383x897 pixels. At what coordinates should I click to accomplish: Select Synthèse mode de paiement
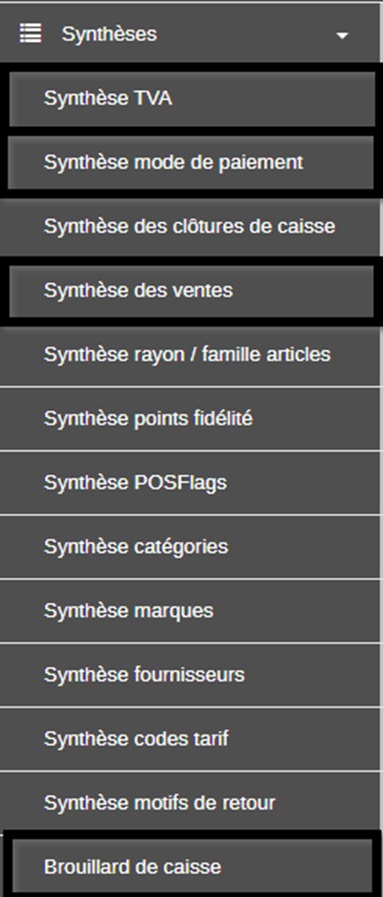coord(192,162)
